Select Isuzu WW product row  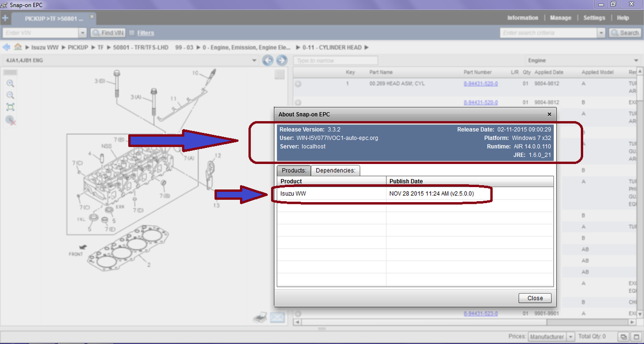[415, 194]
